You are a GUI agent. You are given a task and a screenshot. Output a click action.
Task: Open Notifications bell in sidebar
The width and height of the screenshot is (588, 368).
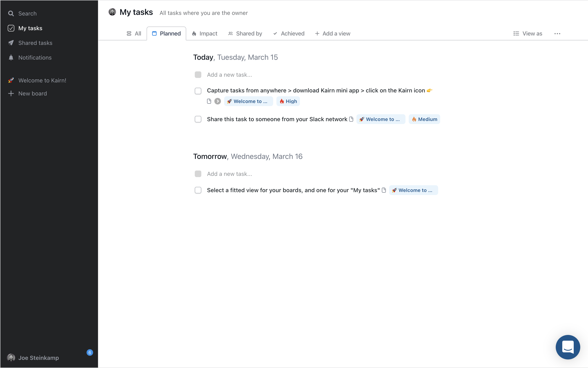click(x=11, y=58)
